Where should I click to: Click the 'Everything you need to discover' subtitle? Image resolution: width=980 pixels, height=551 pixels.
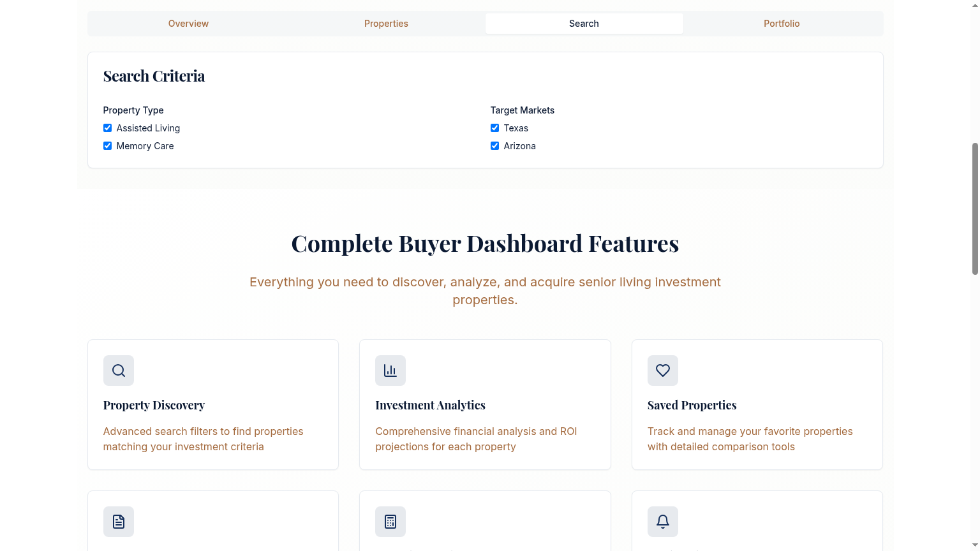(485, 291)
